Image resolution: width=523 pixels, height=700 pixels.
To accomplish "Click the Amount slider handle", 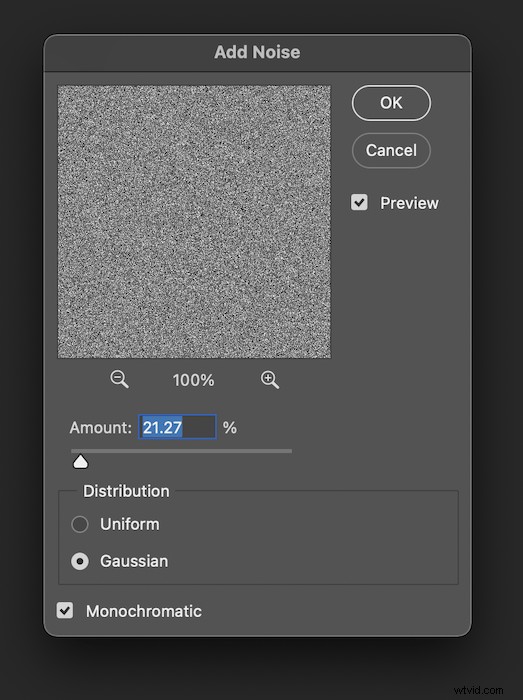I will click(x=80, y=462).
